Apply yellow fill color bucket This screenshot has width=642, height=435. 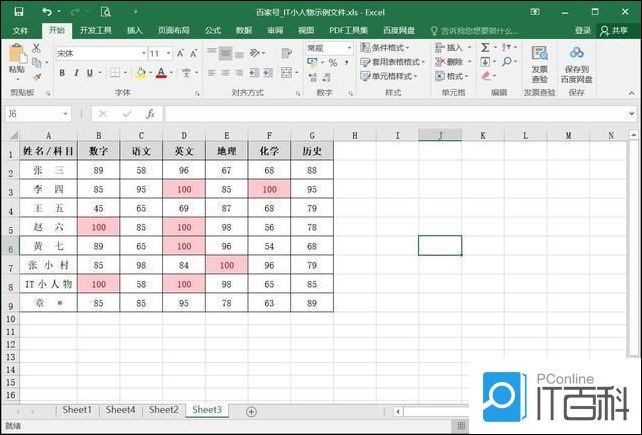tap(141, 73)
